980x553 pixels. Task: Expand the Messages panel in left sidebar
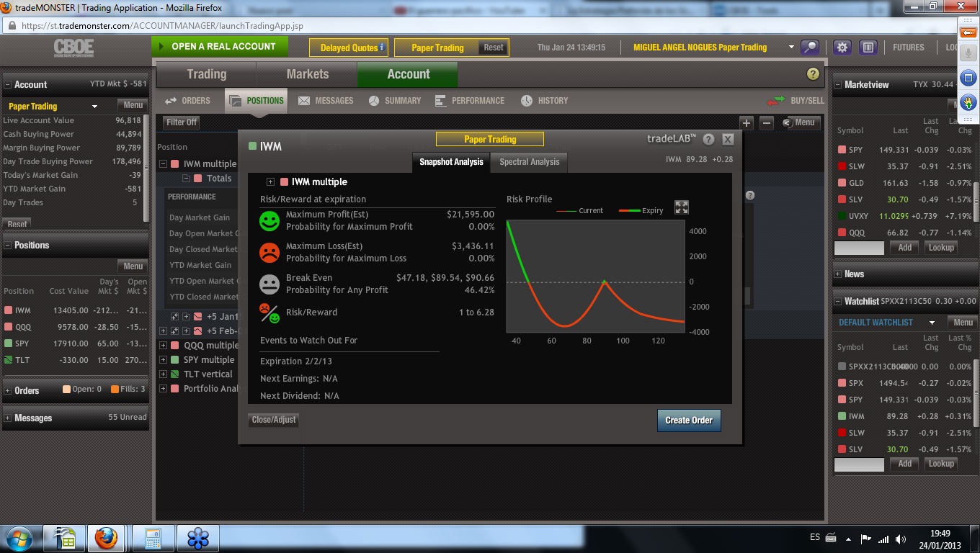tap(8, 418)
